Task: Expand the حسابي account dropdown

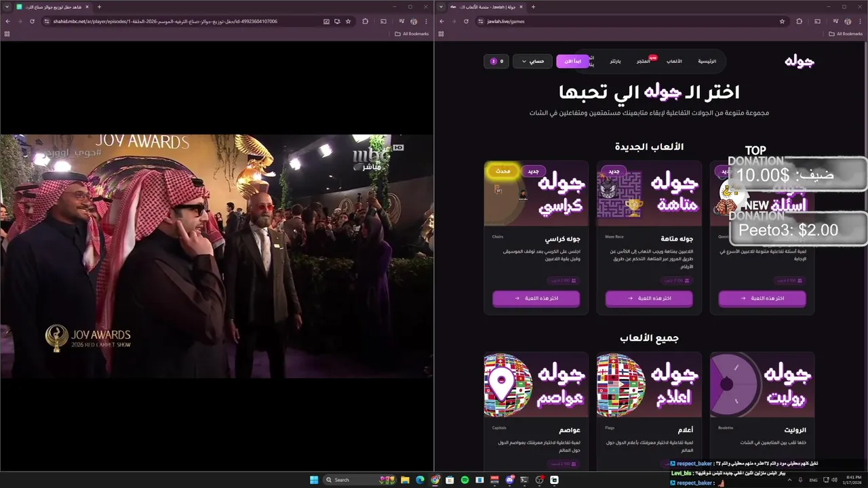Action: pyautogui.click(x=532, y=61)
